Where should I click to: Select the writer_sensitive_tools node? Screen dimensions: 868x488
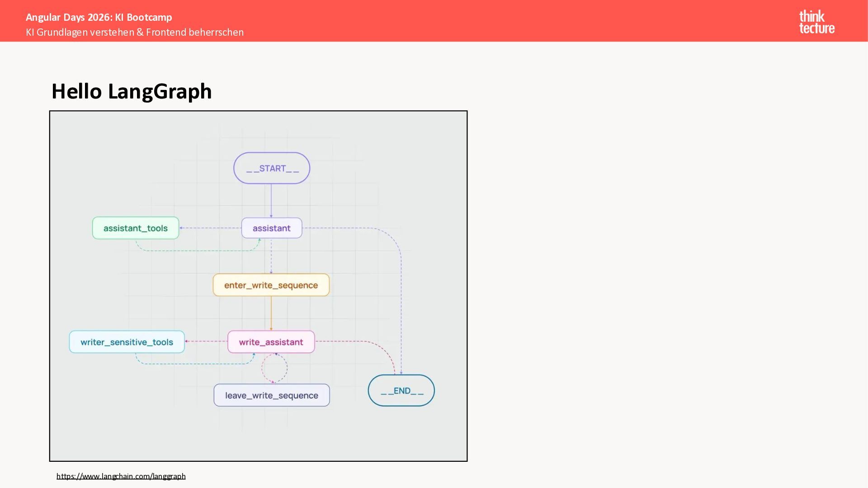point(127,342)
